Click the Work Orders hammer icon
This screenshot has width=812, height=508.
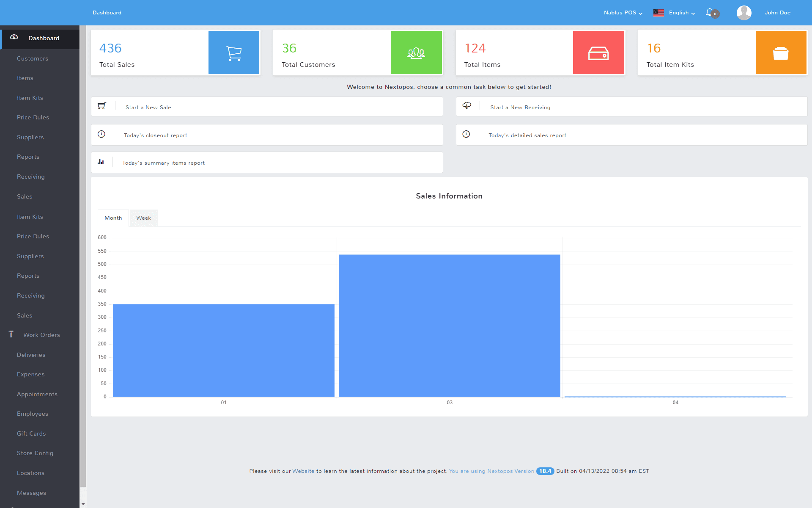(11, 334)
